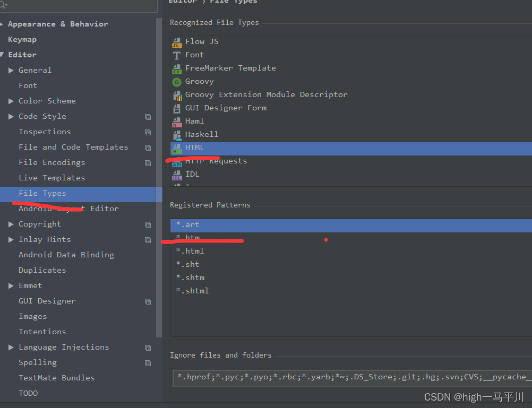
Task: Click the IDL file type icon
Action: 177,175
